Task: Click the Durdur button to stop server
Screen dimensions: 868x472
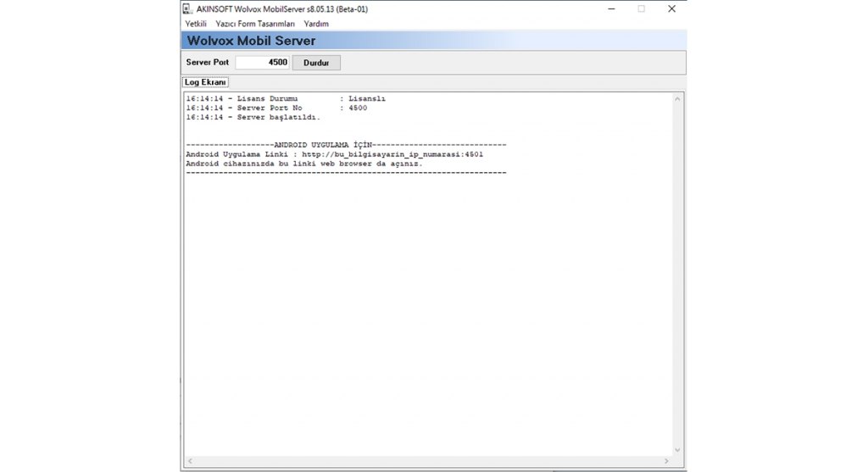Action: click(316, 63)
